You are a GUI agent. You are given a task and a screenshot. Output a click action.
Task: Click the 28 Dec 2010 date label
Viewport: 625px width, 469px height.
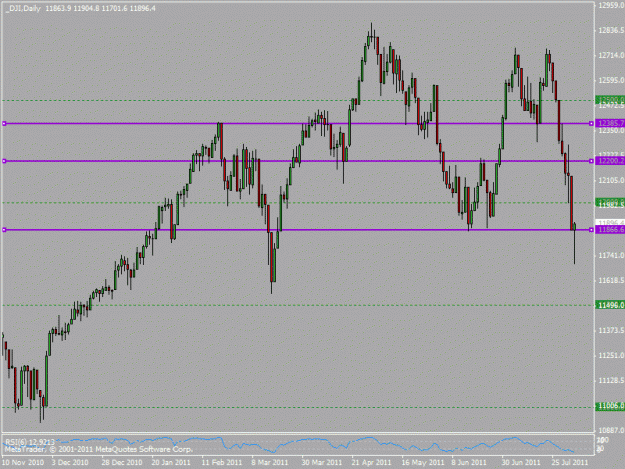click(122, 462)
